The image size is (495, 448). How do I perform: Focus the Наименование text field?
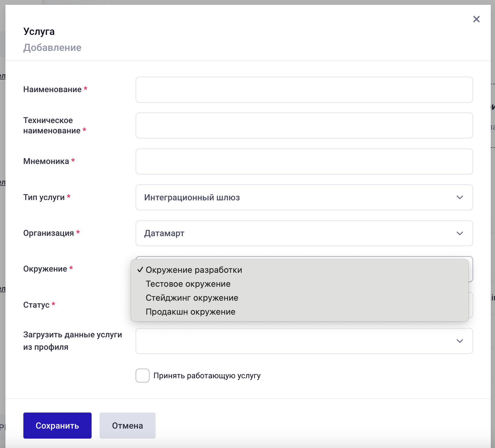pos(304,90)
